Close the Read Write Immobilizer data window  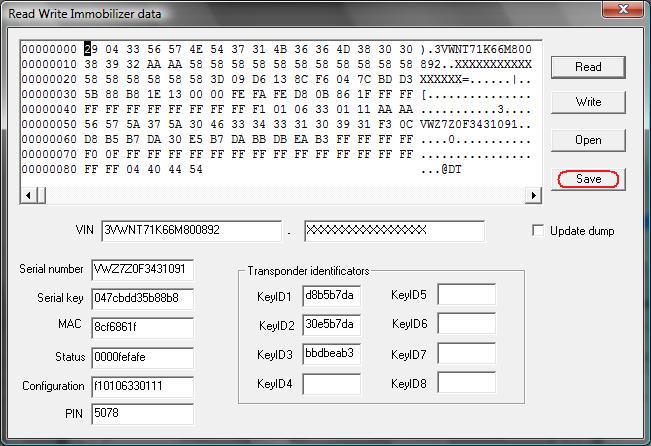623,9
